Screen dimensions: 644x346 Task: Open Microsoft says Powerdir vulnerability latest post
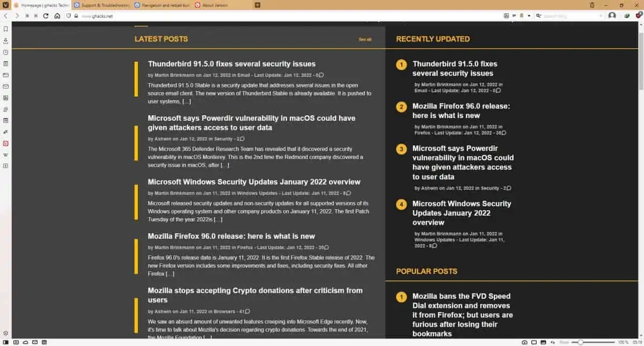(252, 123)
